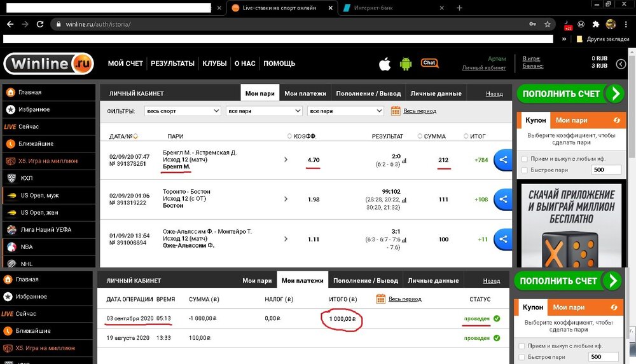Toggle the Быстрое пари checkbox
The image size is (636, 364).
[523, 170]
